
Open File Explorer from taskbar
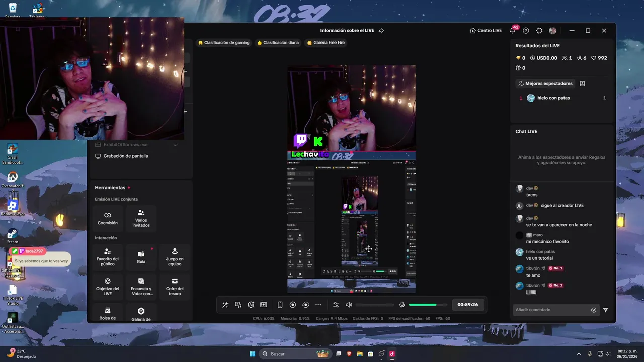360,354
